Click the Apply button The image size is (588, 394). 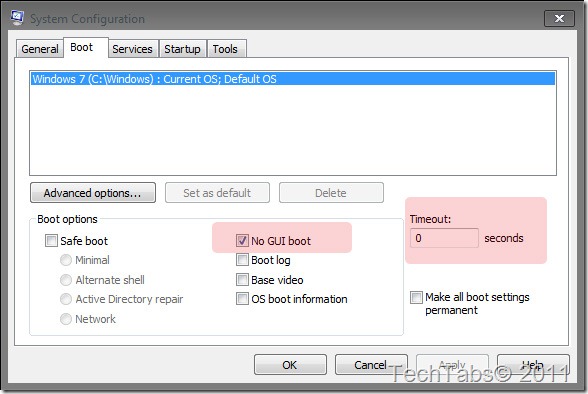[452, 365]
